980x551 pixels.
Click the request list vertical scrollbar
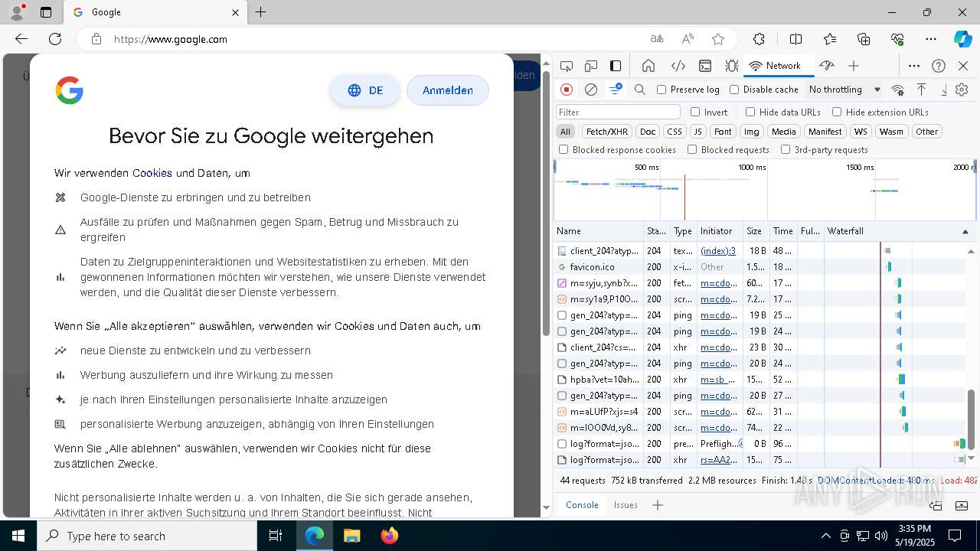[972, 419]
